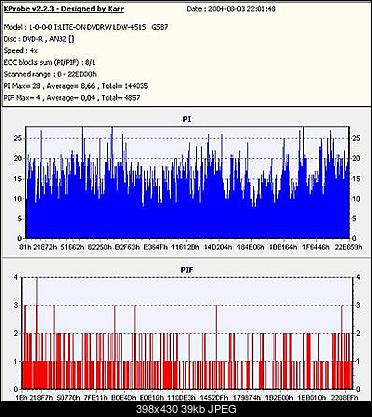
Task: Click the ECC blocks sum line
Action: (x=50, y=62)
